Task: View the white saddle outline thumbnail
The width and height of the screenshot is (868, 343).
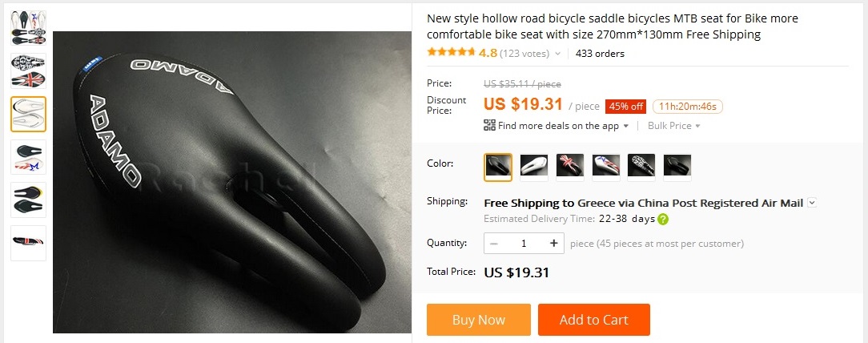Action: click(x=28, y=114)
